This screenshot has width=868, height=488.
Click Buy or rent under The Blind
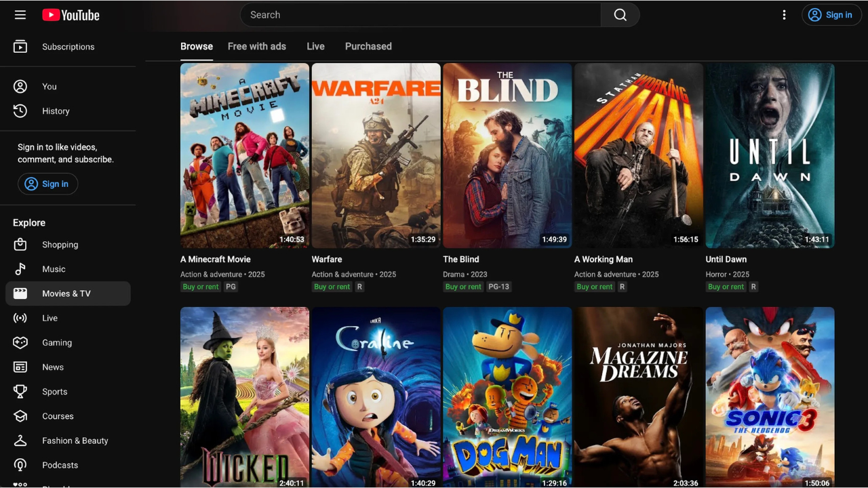463,287
